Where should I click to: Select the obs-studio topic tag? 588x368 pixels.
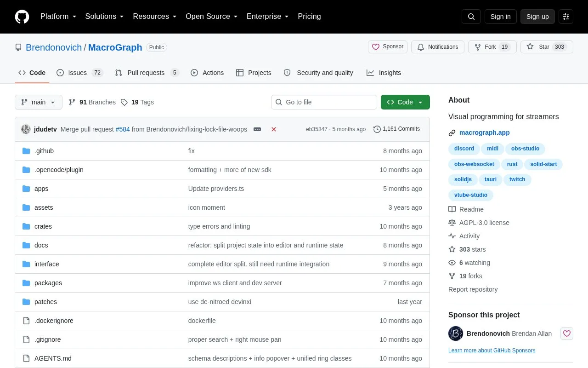point(526,149)
